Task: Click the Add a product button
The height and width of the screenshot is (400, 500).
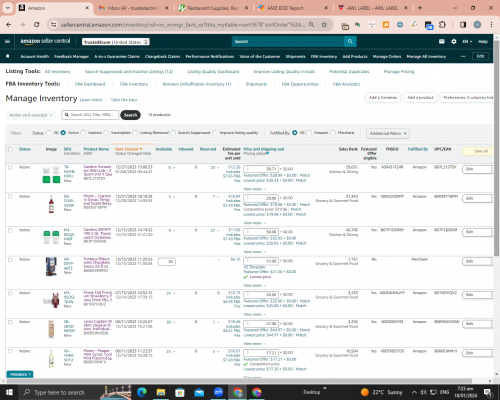Action: point(420,98)
